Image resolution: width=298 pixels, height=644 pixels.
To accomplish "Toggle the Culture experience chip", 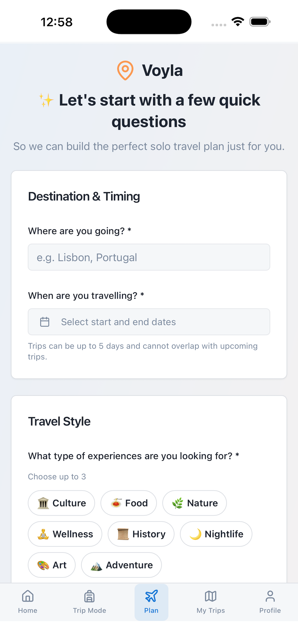I will [x=61, y=503].
